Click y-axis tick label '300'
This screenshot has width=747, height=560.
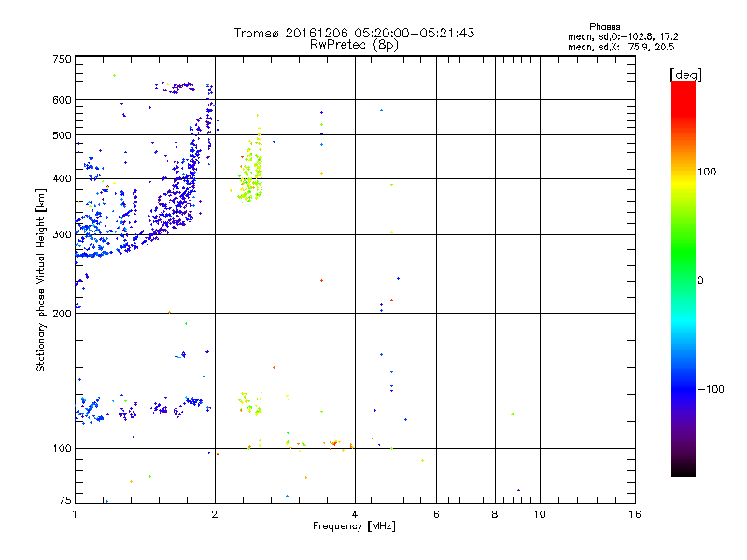[62, 234]
